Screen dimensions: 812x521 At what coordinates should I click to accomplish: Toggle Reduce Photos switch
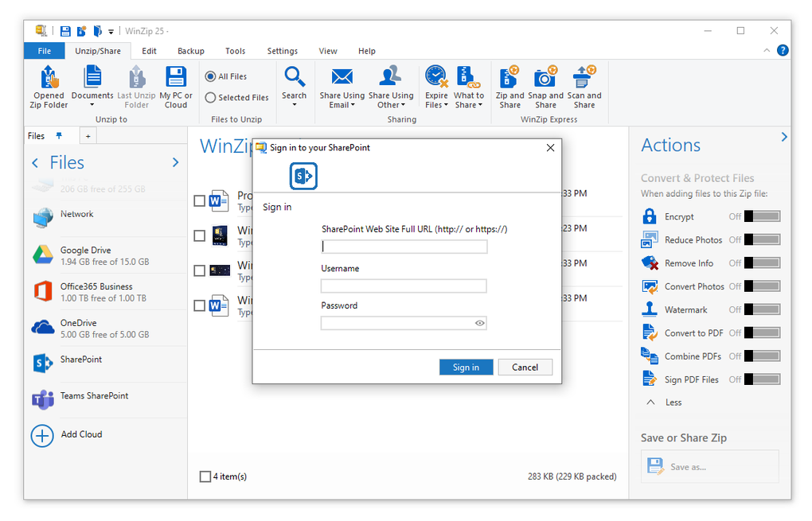pyautogui.click(x=763, y=239)
